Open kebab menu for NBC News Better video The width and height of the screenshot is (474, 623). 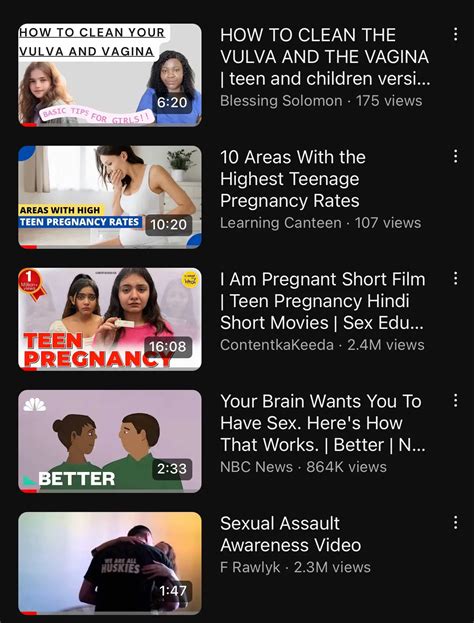455,400
